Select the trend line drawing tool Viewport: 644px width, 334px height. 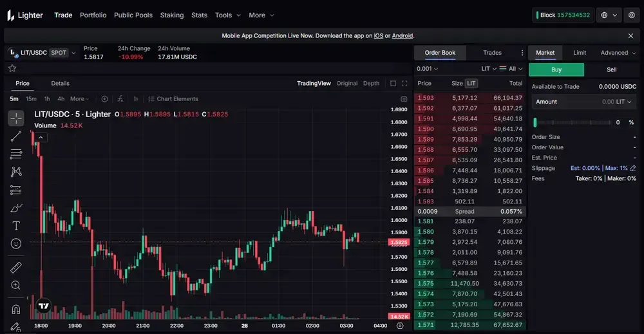(x=16, y=136)
